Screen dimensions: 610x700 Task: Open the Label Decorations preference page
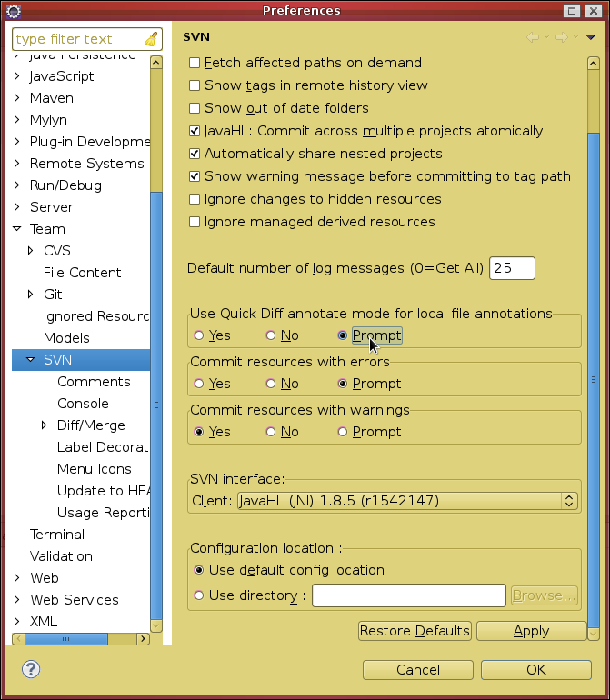click(103, 447)
